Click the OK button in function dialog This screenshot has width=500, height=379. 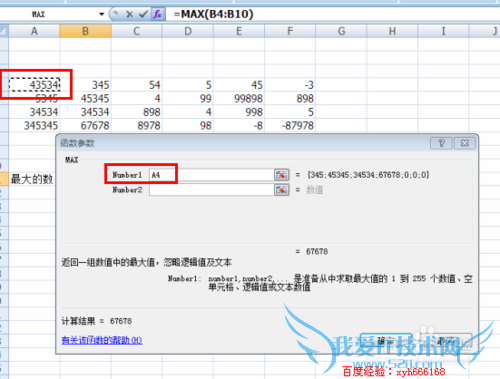386,341
